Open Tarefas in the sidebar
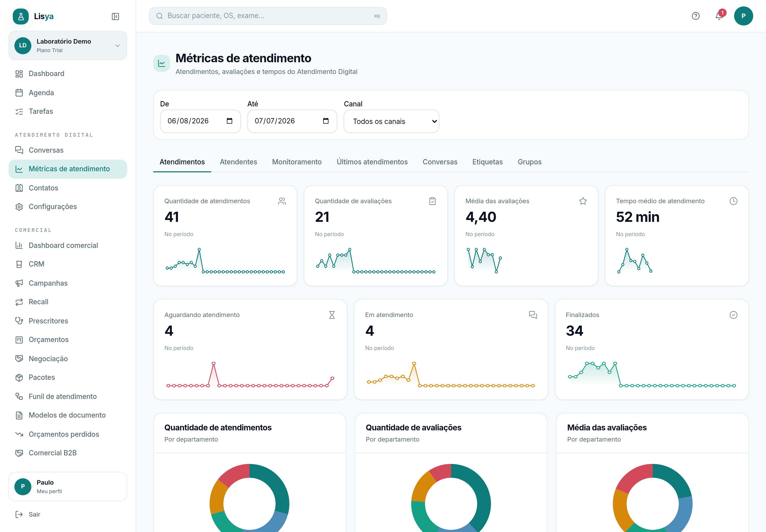 click(x=68, y=111)
